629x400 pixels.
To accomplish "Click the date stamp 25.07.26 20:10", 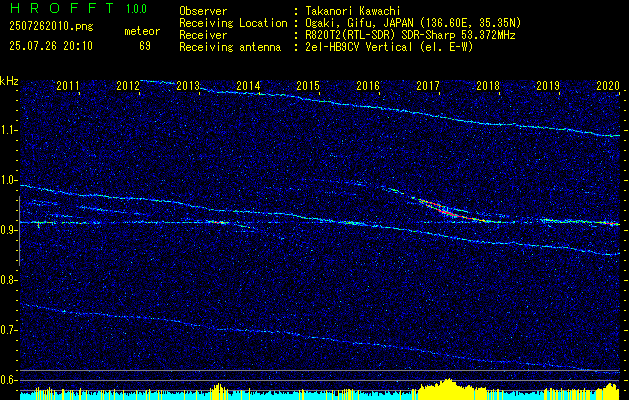I will coord(51,46).
